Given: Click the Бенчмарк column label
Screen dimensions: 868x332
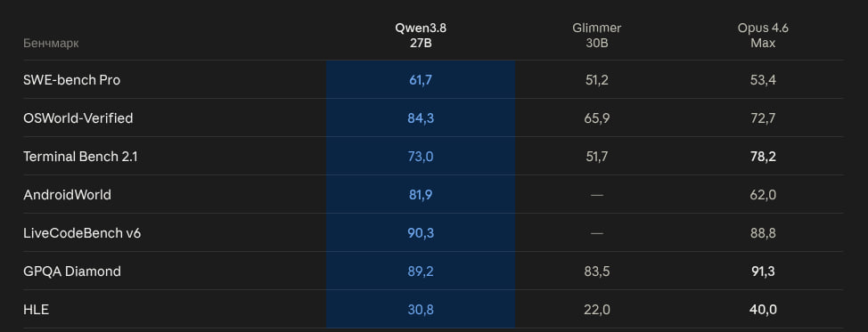Looking at the screenshot, I should pyautogui.click(x=51, y=43).
